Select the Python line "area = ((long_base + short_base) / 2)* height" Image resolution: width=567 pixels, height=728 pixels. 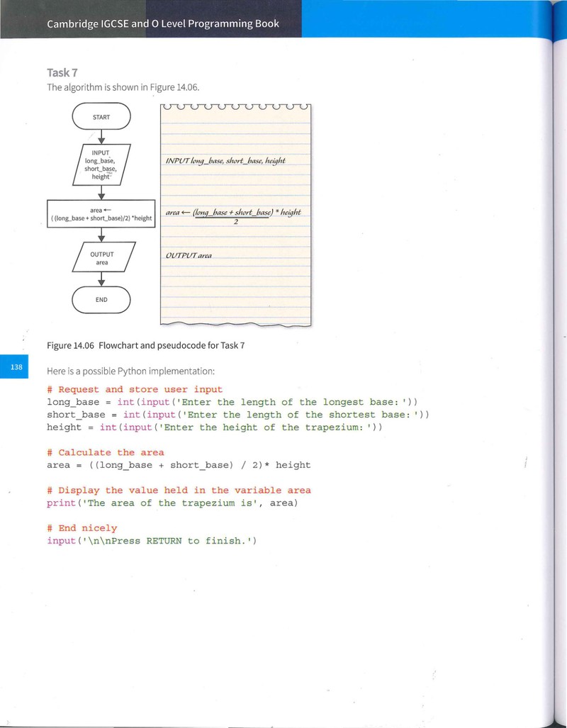(179, 465)
